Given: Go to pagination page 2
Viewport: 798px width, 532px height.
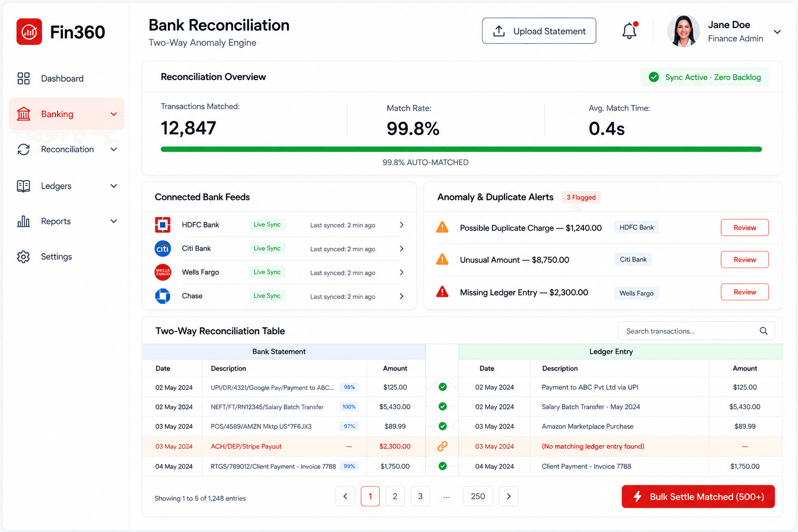Looking at the screenshot, I should [395, 496].
